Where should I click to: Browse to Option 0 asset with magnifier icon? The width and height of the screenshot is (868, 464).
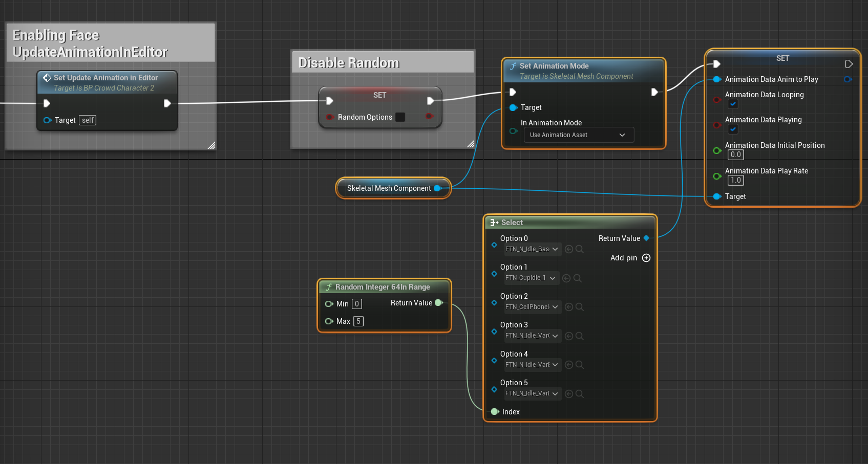(x=580, y=249)
